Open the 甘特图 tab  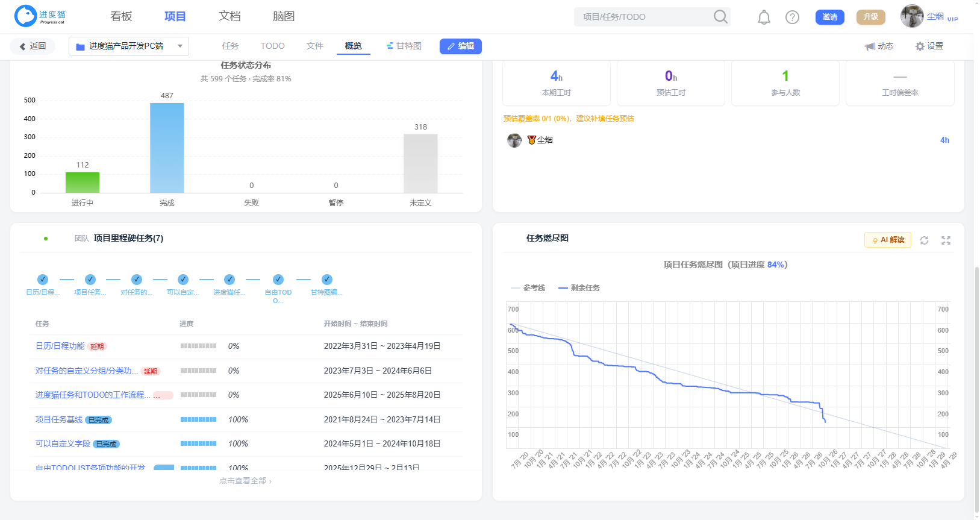coord(404,46)
